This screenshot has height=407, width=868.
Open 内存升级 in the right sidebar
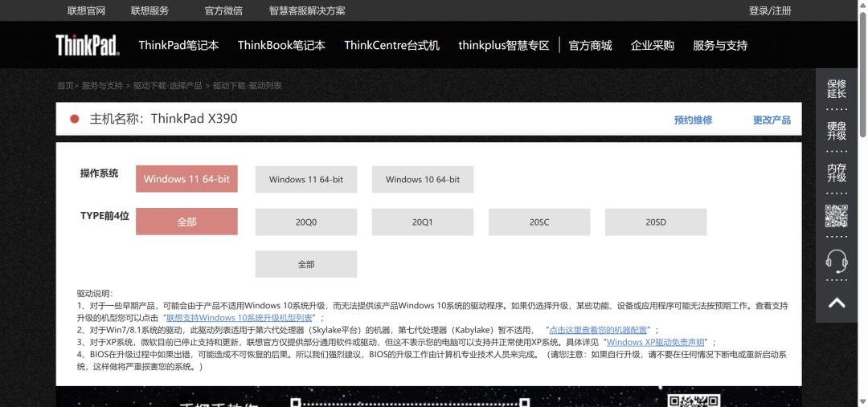[x=837, y=173]
